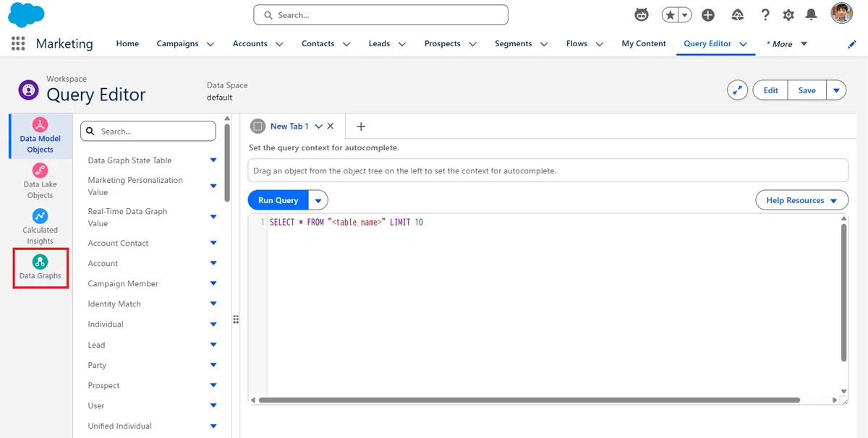This screenshot has height=438, width=868.
Task: Select the Prospect object row
Action: pyautogui.click(x=152, y=385)
